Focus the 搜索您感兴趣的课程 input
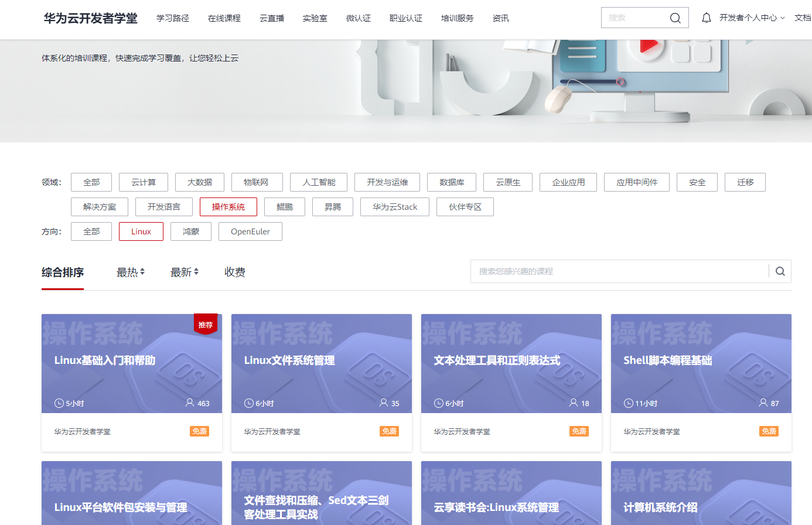 620,271
